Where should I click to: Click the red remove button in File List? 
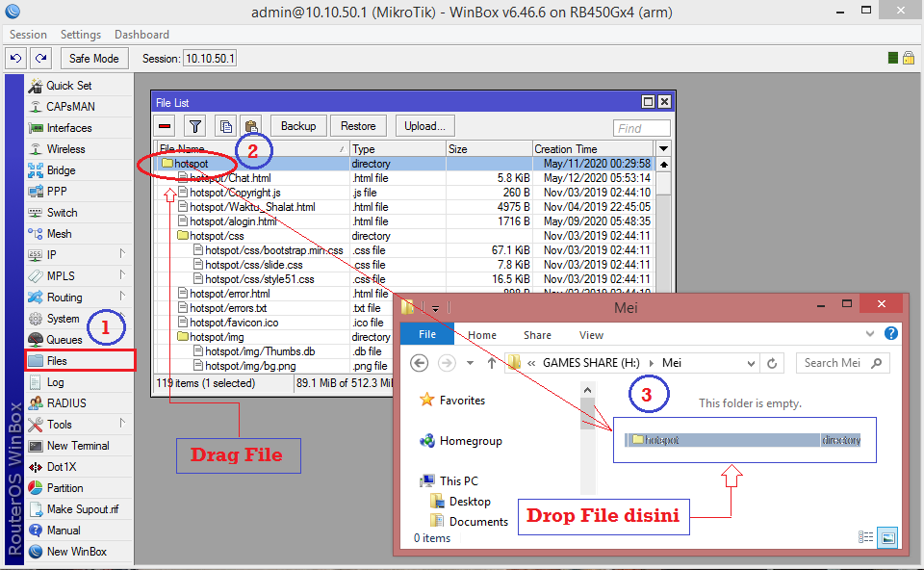pyautogui.click(x=165, y=126)
